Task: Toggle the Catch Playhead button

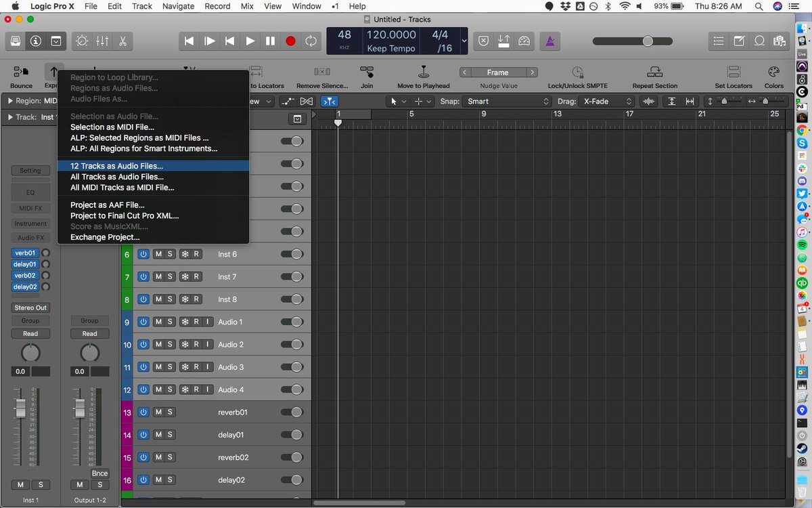Action: click(x=329, y=101)
